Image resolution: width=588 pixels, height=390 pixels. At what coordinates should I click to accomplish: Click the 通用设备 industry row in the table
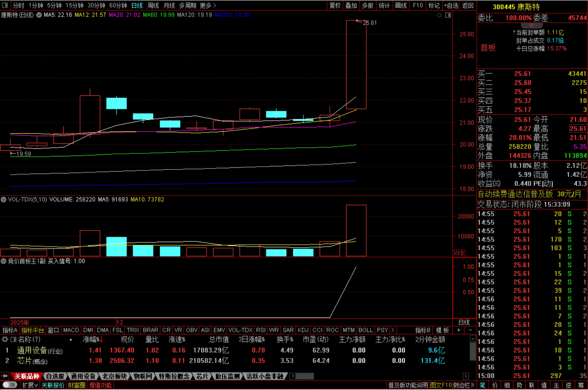32,351
